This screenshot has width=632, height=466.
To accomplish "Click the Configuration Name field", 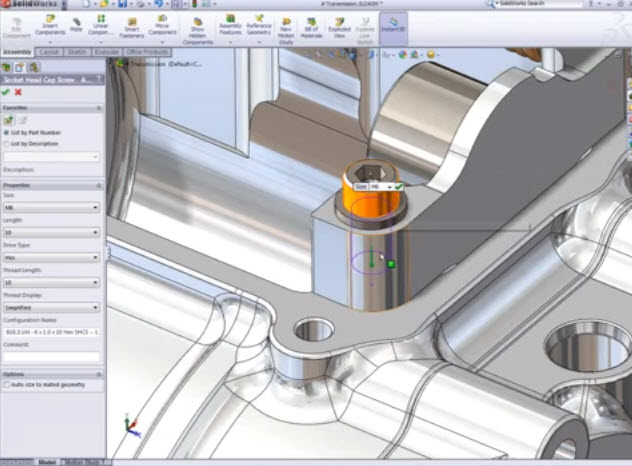I will point(51,332).
